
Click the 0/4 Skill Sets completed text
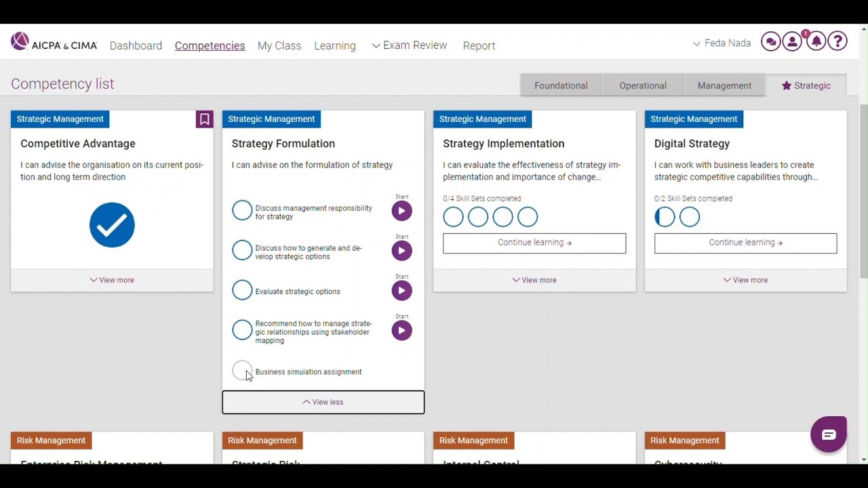click(482, 199)
